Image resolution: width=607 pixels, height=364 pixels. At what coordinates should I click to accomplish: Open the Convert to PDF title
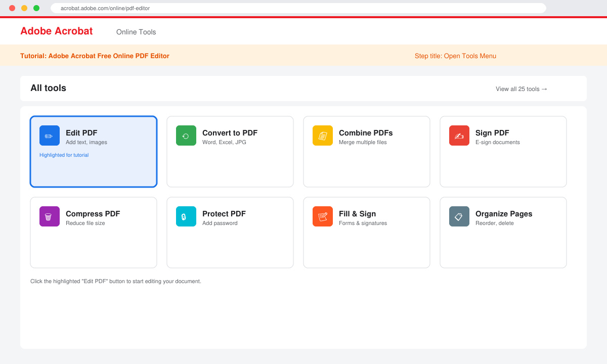coord(230,133)
